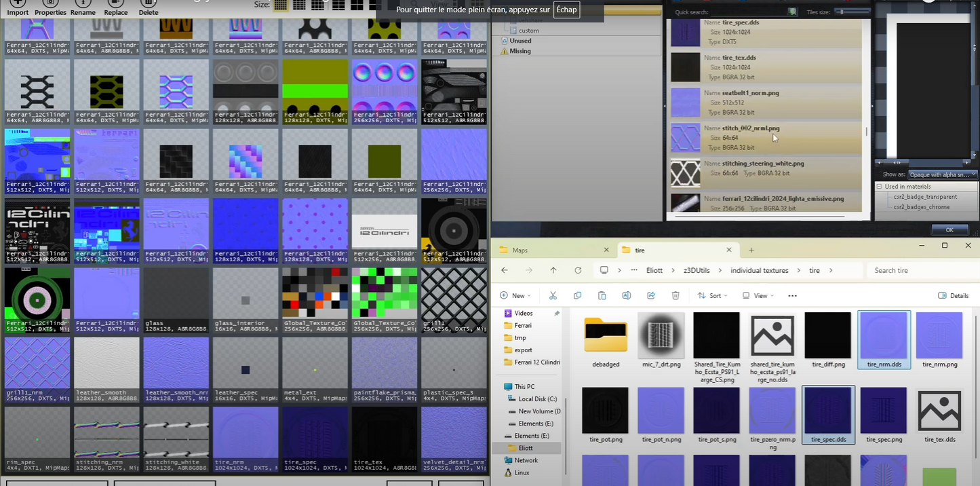This screenshot has width=980, height=486.
Task: Click the New button in Explorer
Action: [x=515, y=295]
